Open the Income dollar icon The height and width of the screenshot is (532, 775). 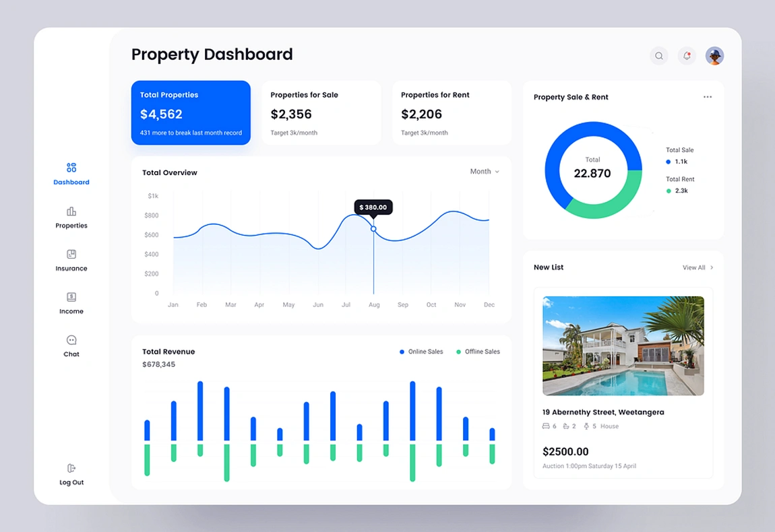[71, 297]
